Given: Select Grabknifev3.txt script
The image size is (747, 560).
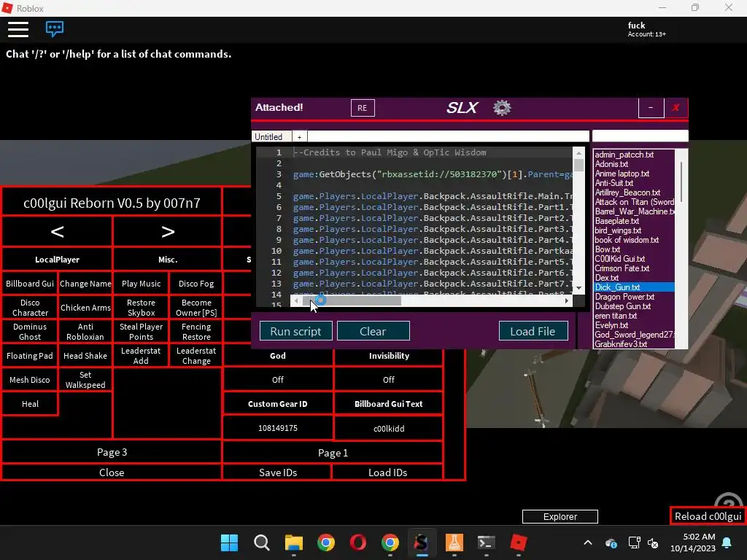Looking at the screenshot, I should click(621, 344).
